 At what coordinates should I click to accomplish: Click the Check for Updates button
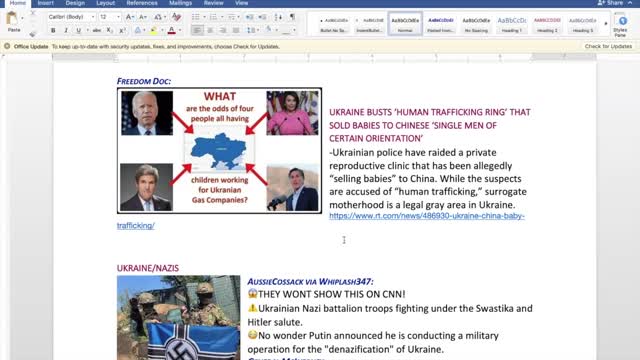pyautogui.click(x=608, y=47)
